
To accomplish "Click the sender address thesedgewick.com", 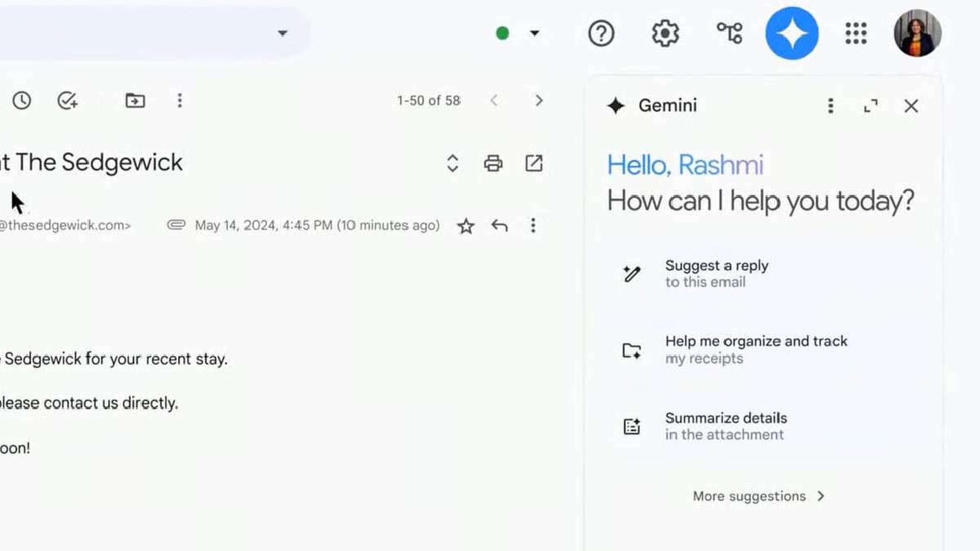I will (x=65, y=225).
